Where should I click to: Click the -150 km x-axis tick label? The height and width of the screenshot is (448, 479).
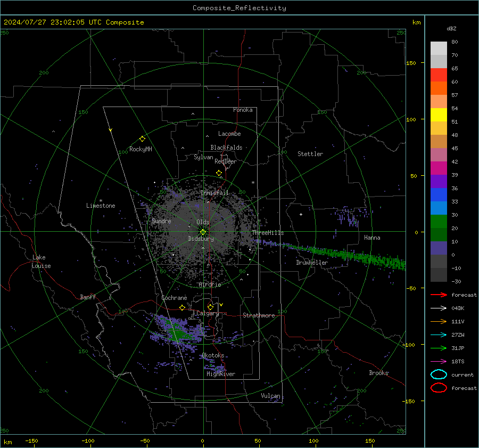tap(31, 441)
